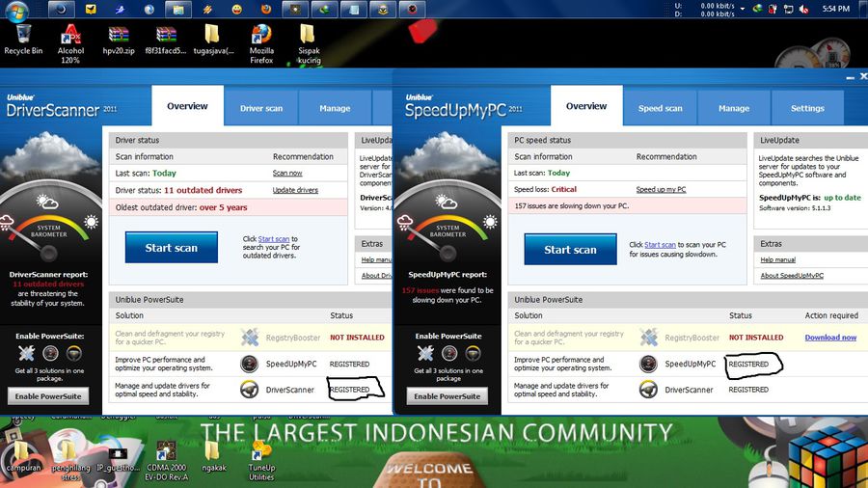Screen dimensions: 868x488
Task: Launch Alcohol 120% from the desktop
Action: [x=70, y=44]
